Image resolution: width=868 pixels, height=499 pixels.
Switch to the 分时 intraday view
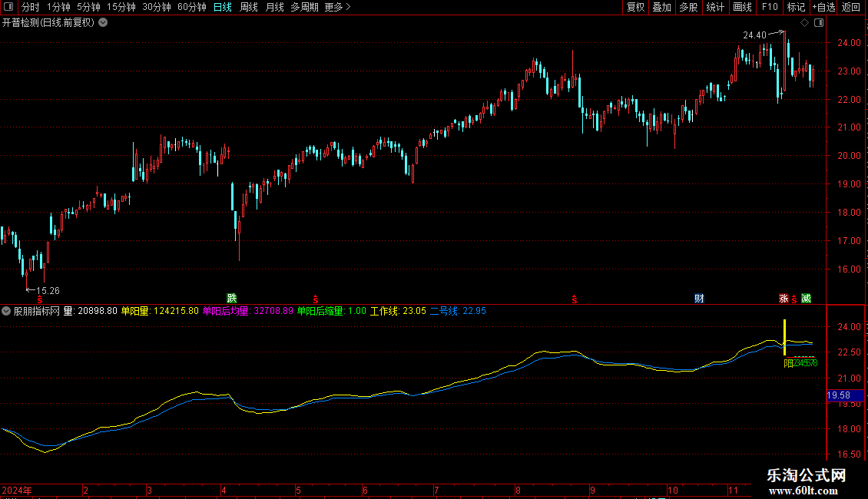pyautogui.click(x=31, y=7)
